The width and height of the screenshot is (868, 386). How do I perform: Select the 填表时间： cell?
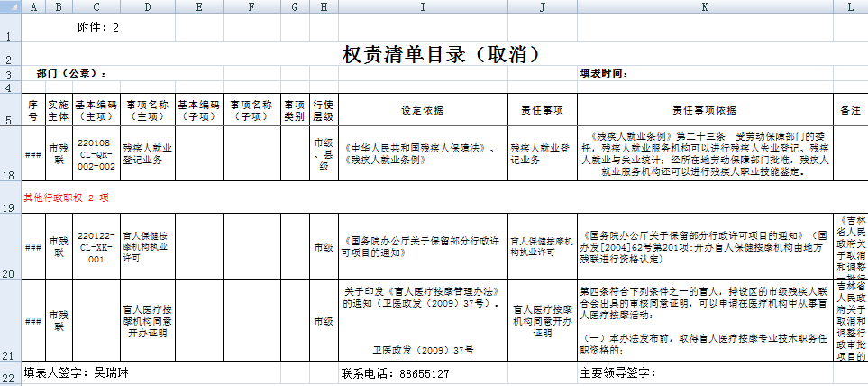click(604, 73)
